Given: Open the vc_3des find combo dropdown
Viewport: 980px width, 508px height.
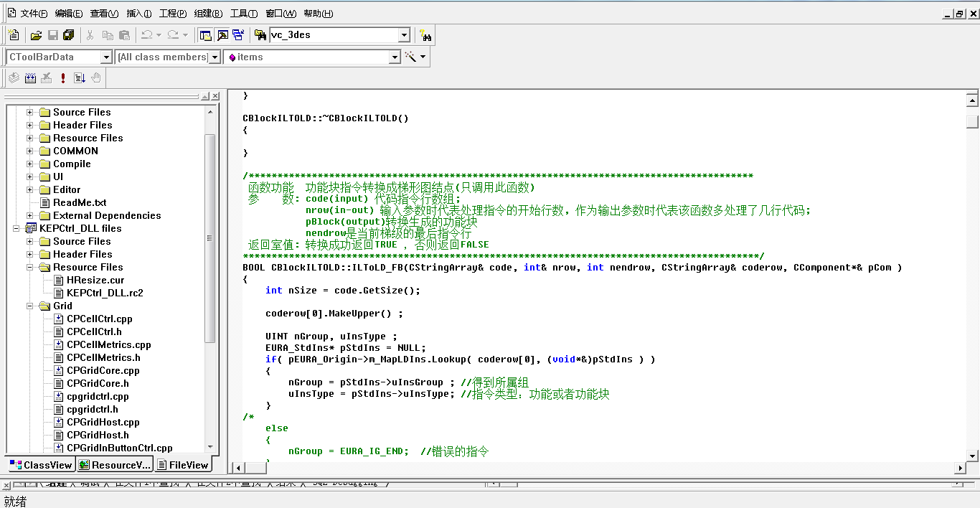Looking at the screenshot, I should tap(404, 34).
